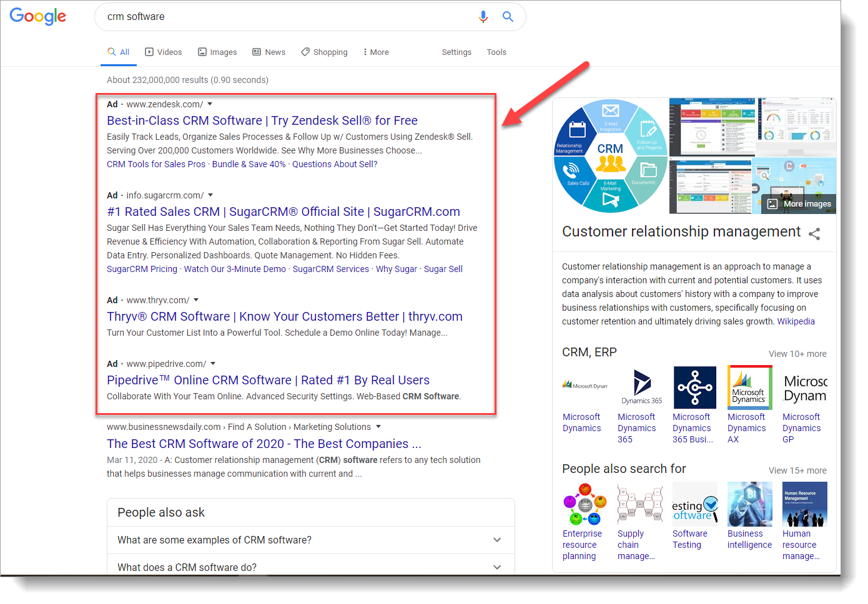
Task: Click 'View 15+ more' for People also search
Action: (797, 470)
